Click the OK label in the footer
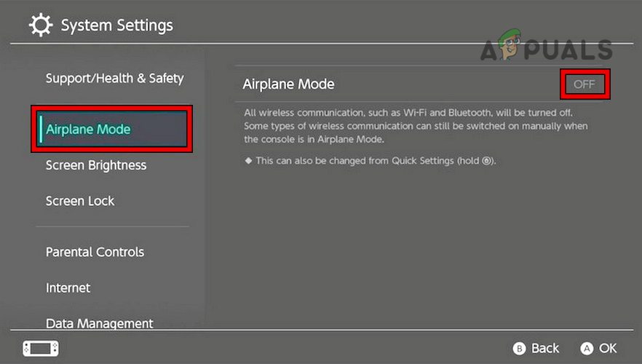Image resolution: width=642 pixels, height=364 pixels. (607, 348)
